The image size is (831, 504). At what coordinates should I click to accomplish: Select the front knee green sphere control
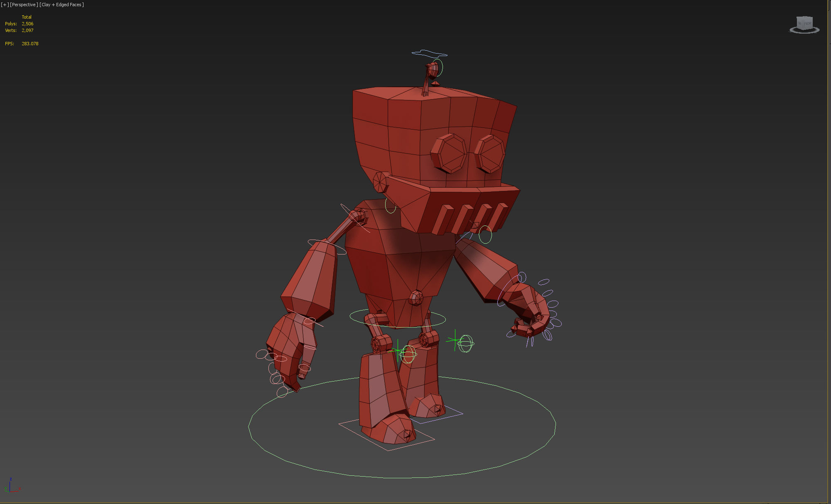[408, 354]
